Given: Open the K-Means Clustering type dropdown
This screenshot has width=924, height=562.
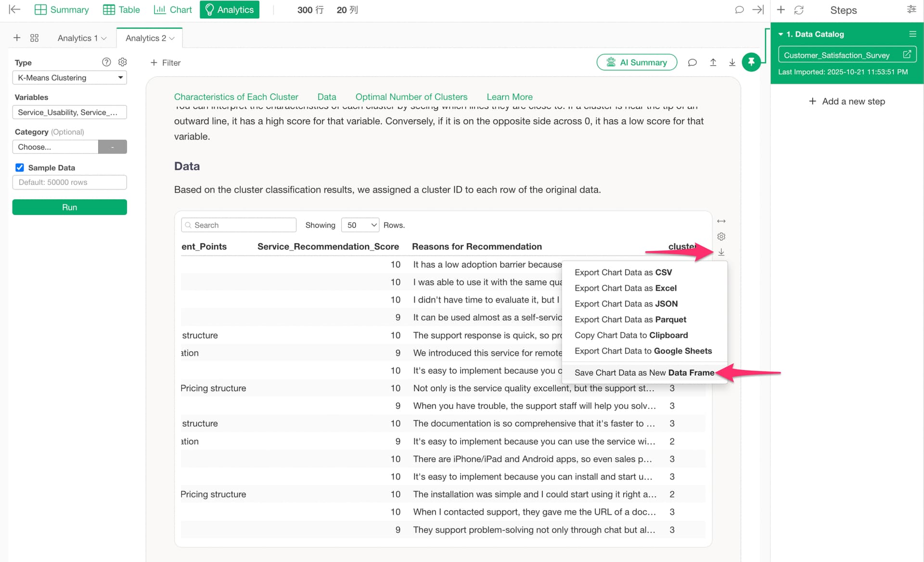Looking at the screenshot, I should [70, 78].
